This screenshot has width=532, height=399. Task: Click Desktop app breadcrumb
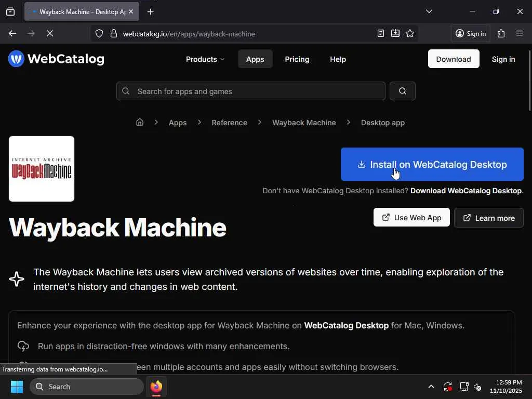tap(383, 123)
